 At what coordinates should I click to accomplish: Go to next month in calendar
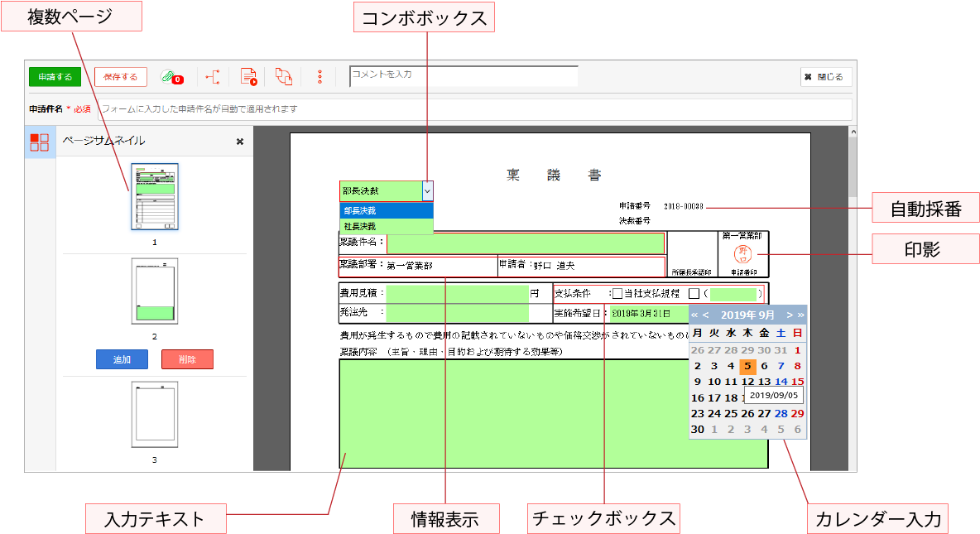tap(790, 315)
